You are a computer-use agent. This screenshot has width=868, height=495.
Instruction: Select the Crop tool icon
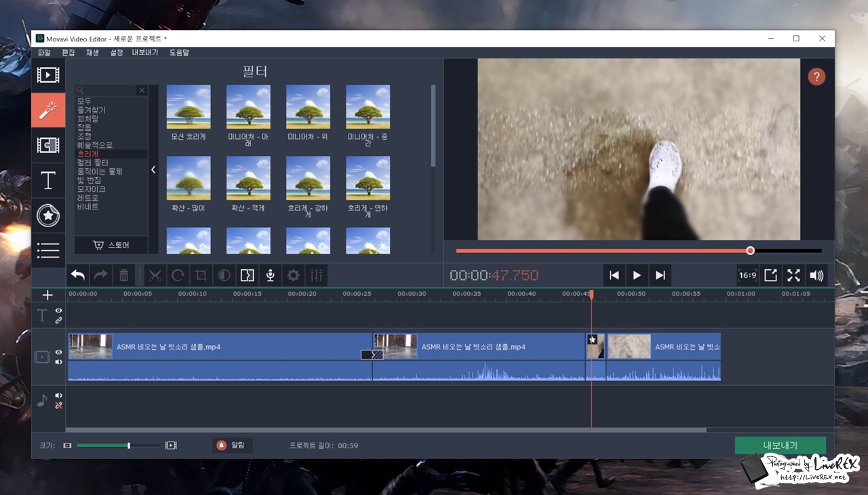(201, 275)
